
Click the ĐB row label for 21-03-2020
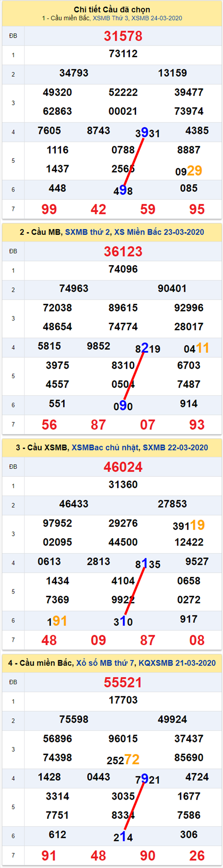click(13, 682)
